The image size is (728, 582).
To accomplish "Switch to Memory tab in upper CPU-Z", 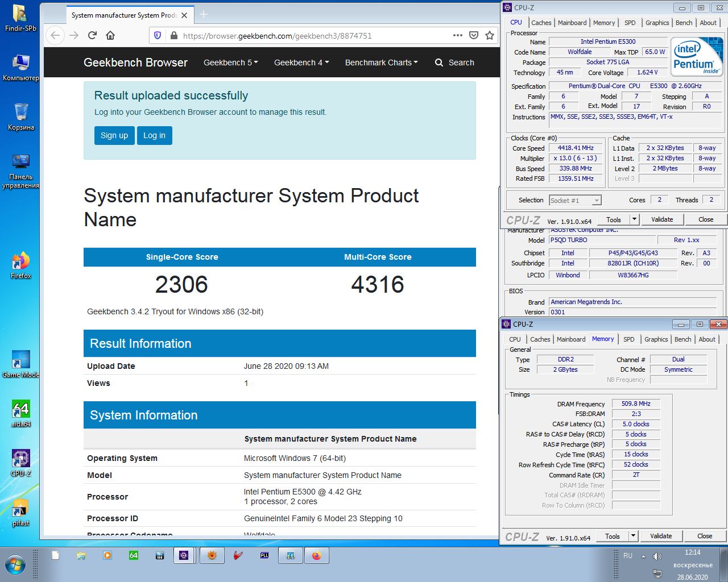I will tap(604, 23).
